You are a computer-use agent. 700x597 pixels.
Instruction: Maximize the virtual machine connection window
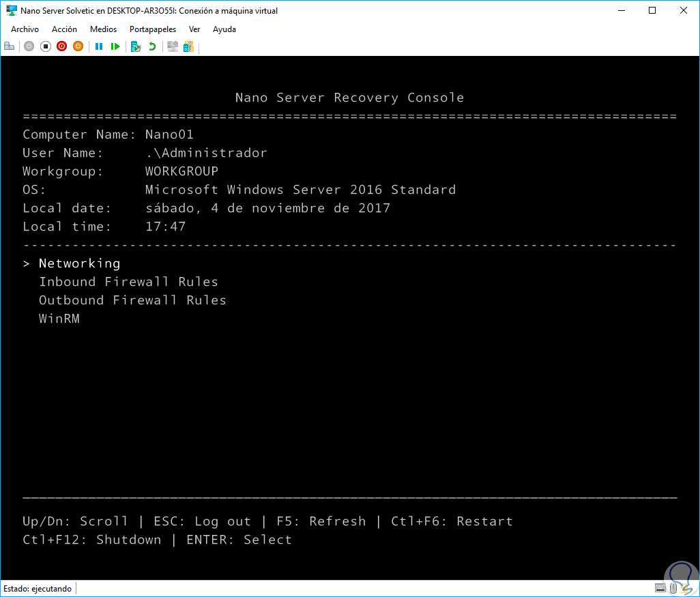click(x=652, y=10)
